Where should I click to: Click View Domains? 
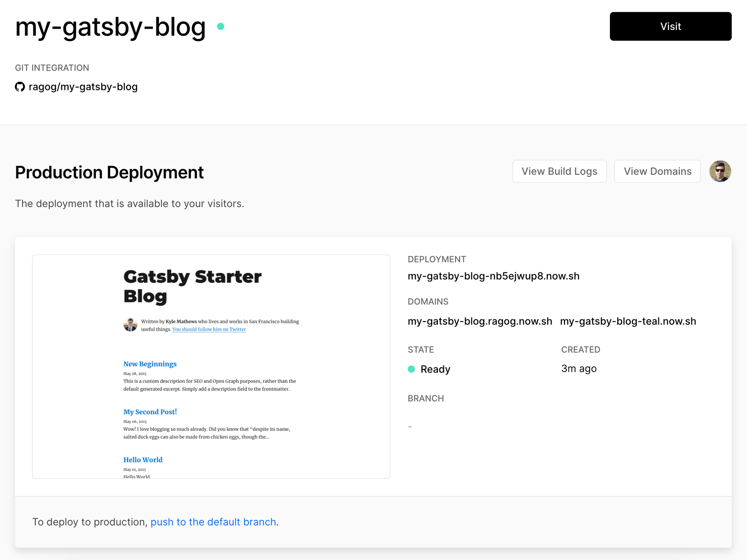(x=657, y=171)
